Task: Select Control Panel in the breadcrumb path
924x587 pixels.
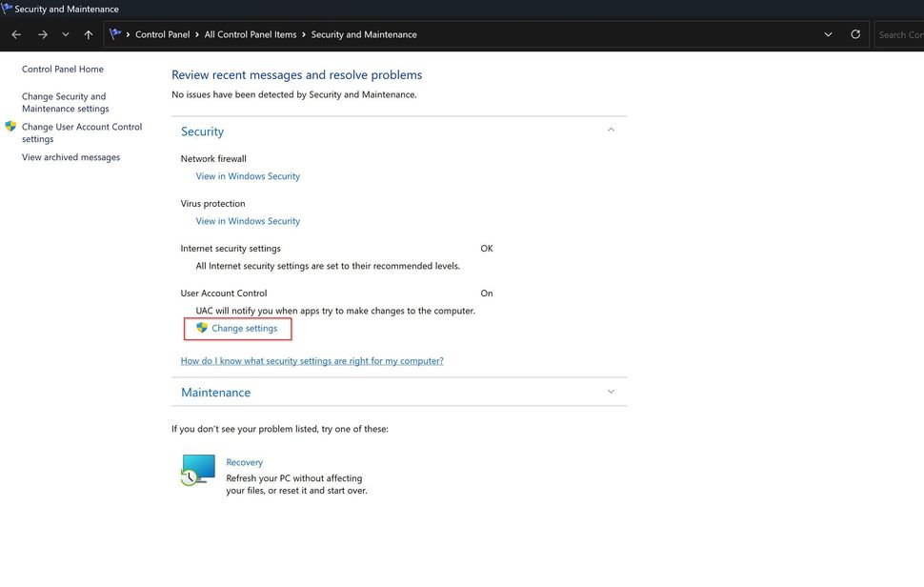Action: coord(161,33)
